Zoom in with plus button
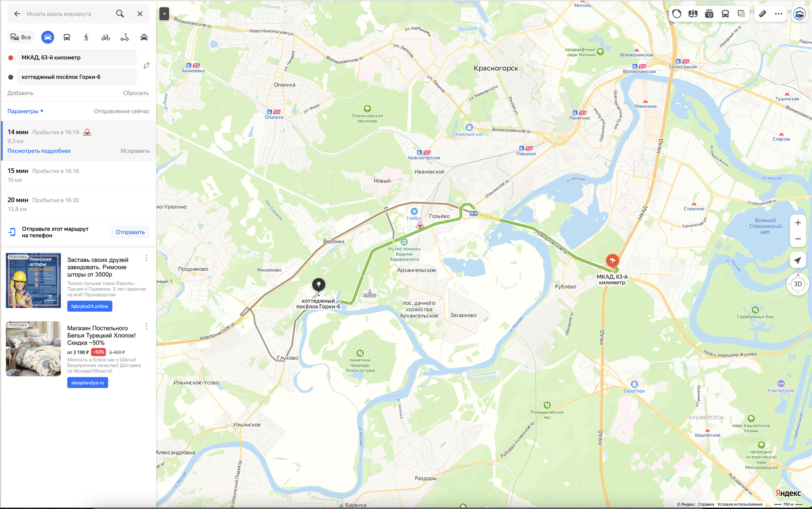 (x=798, y=223)
